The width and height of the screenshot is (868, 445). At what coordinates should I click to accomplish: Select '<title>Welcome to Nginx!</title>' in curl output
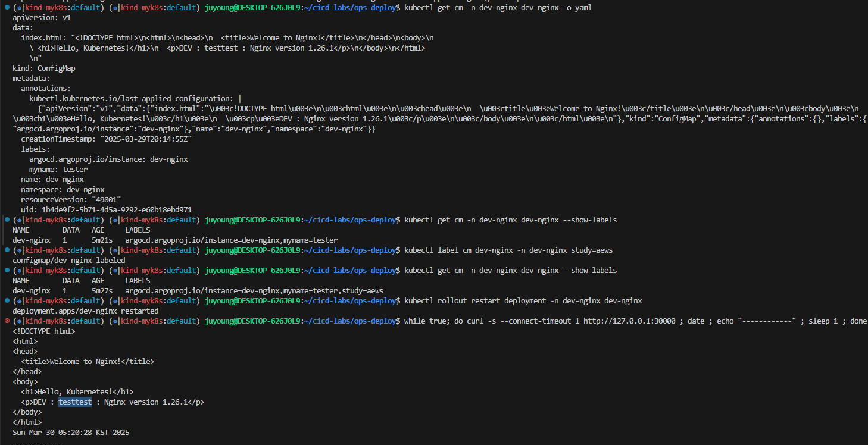tap(88, 362)
